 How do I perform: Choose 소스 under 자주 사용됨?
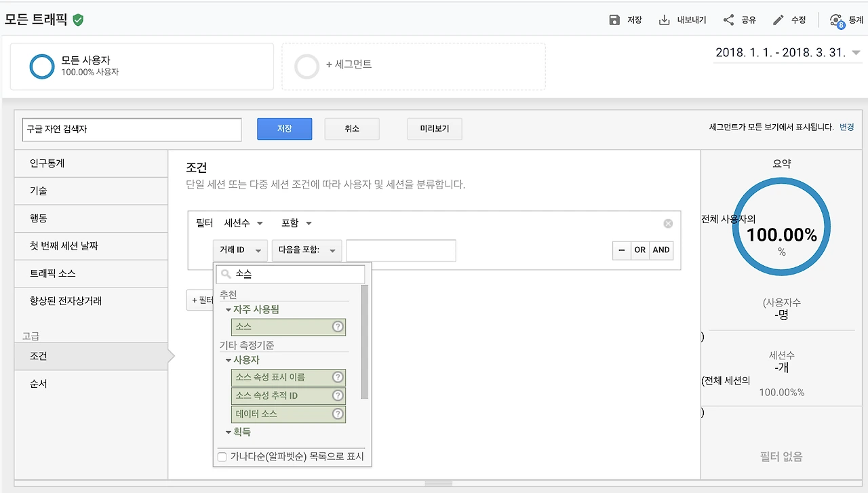click(288, 327)
